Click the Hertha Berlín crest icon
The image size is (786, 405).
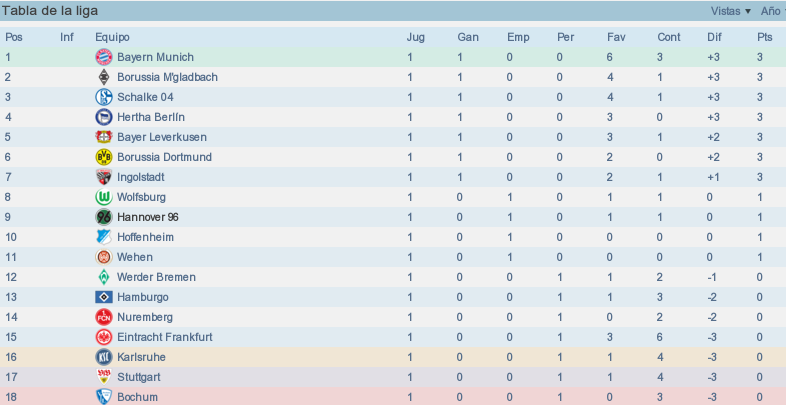[104, 117]
